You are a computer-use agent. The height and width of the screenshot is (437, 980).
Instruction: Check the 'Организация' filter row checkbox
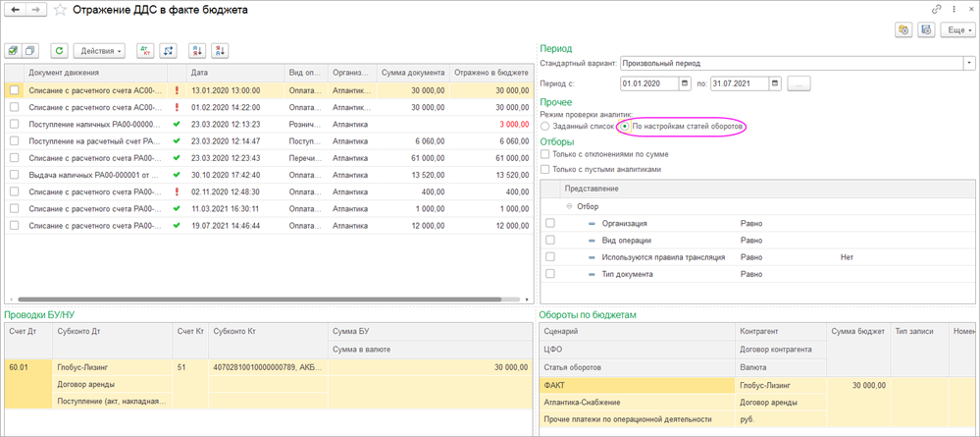coord(550,223)
